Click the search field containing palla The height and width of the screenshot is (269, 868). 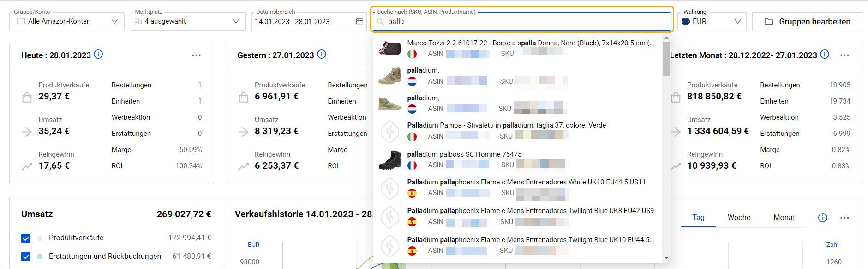point(522,21)
